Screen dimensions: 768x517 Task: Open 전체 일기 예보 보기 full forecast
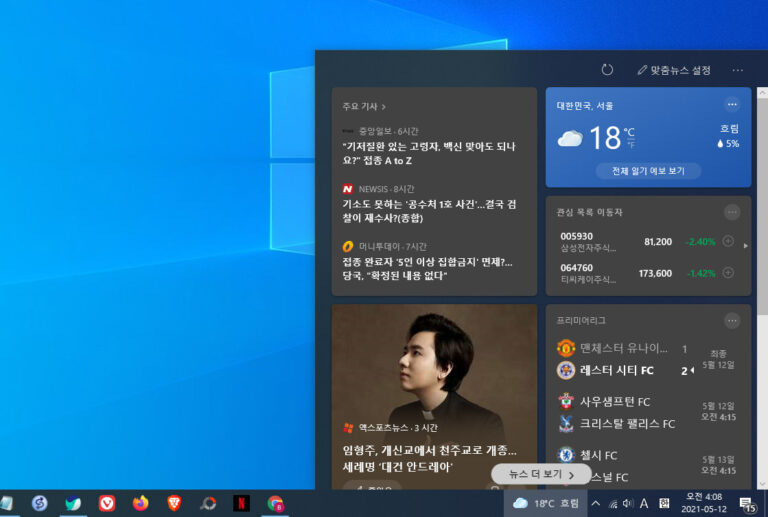tap(648, 171)
